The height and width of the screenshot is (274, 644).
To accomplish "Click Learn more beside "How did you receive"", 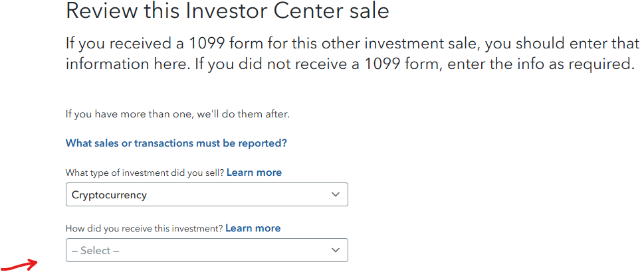I will pyautogui.click(x=253, y=228).
